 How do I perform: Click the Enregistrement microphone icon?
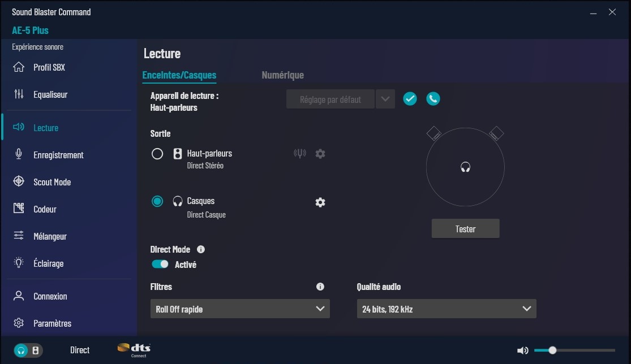coord(19,154)
